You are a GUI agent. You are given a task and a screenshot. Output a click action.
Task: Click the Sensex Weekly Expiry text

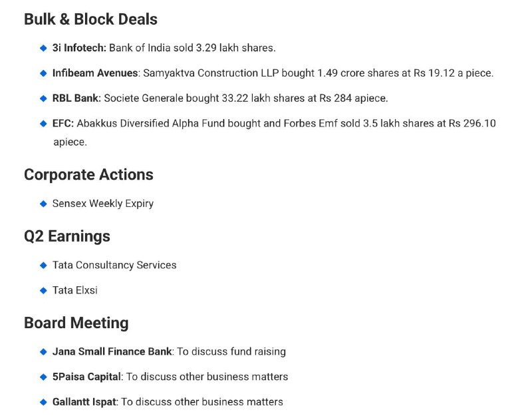(x=103, y=204)
